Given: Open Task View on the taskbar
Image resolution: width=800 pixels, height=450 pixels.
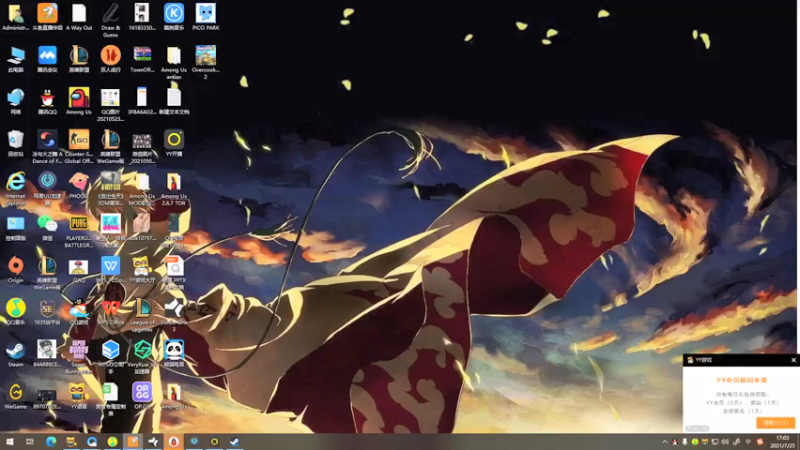Looking at the screenshot, I should tap(30, 441).
